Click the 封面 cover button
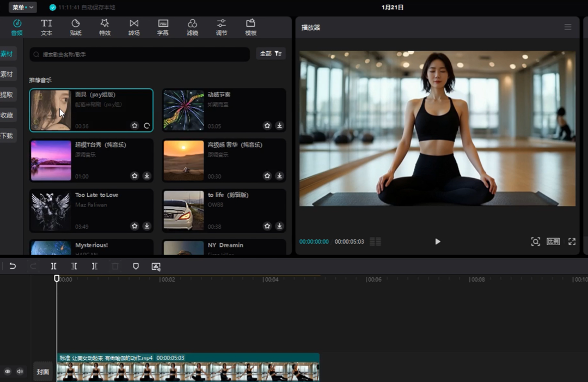 43,372
